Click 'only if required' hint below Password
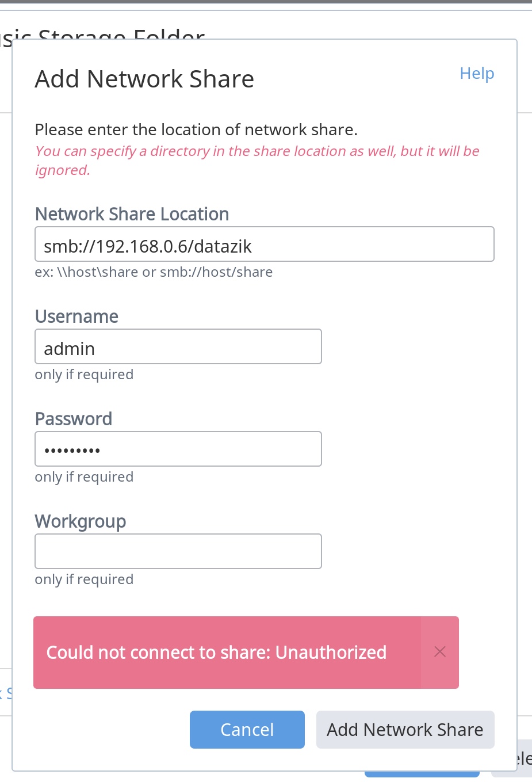This screenshot has width=532, height=782. click(84, 477)
